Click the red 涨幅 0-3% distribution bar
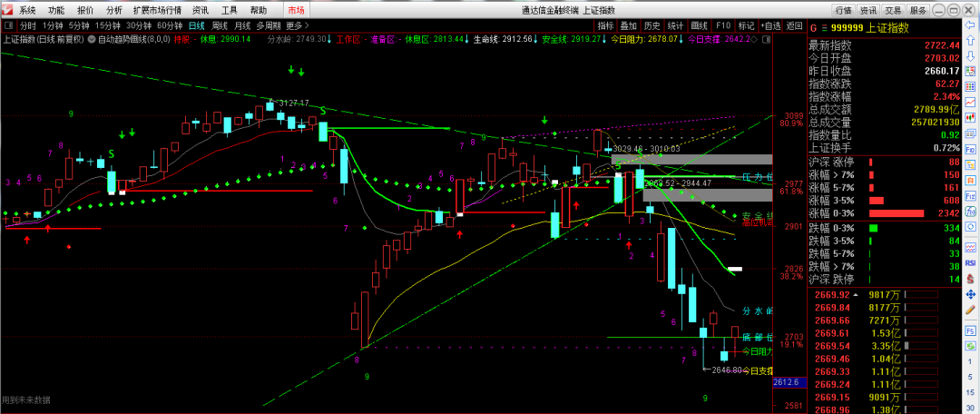This screenshot has height=414, width=980. point(899,213)
